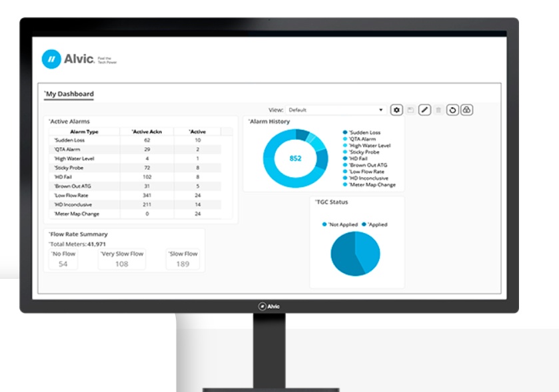Click the lock icon in the toolbar
Screen dimensions: 559x392
click(x=466, y=110)
